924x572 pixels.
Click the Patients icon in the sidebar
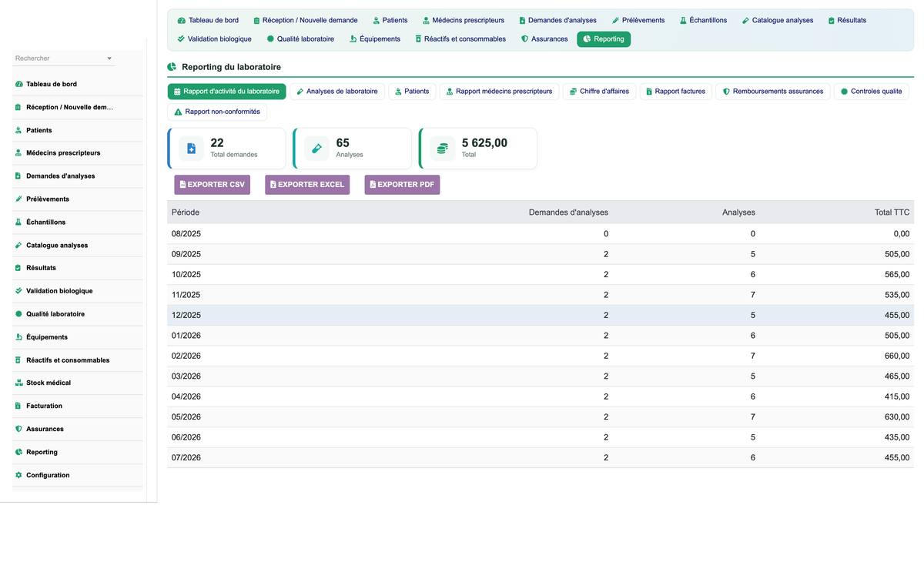point(18,130)
